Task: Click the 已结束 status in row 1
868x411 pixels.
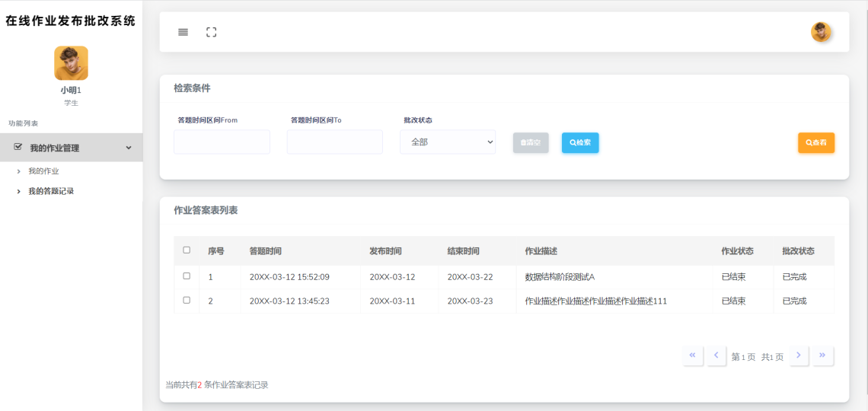Action: pos(733,277)
